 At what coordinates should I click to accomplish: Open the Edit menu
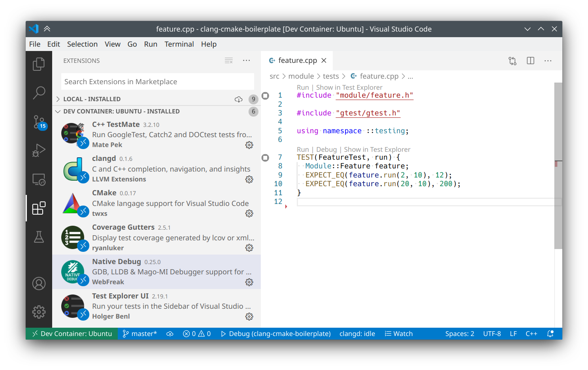pyautogui.click(x=54, y=44)
